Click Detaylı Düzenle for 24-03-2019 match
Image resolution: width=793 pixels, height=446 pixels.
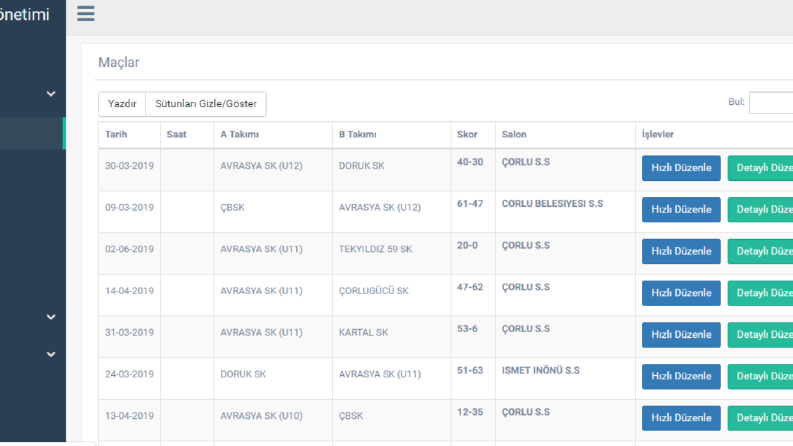761,376
